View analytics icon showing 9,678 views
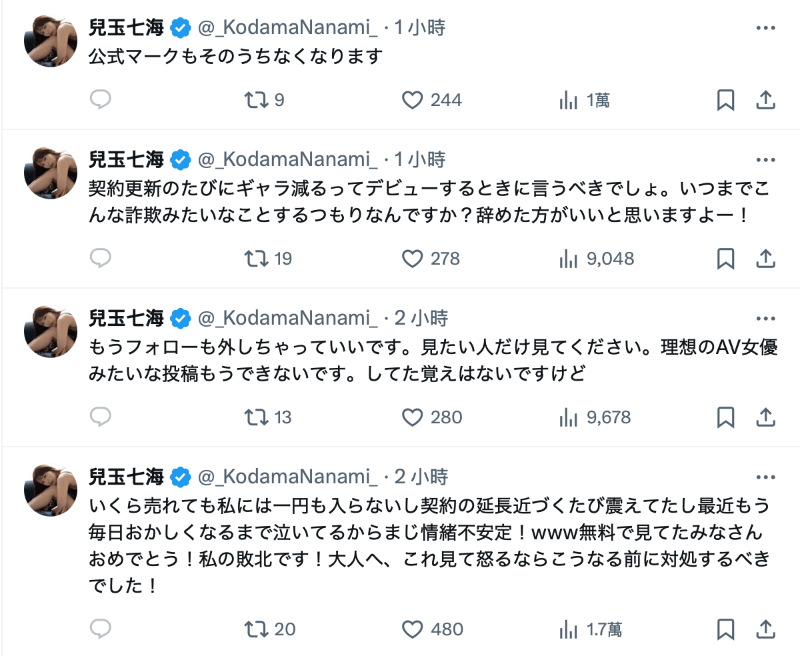800x656 pixels. point(570,418)
